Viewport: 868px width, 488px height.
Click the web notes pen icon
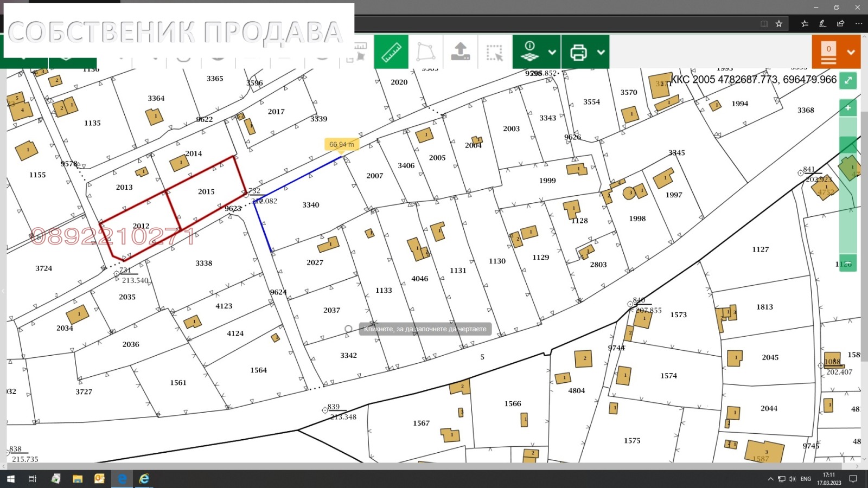822,23
